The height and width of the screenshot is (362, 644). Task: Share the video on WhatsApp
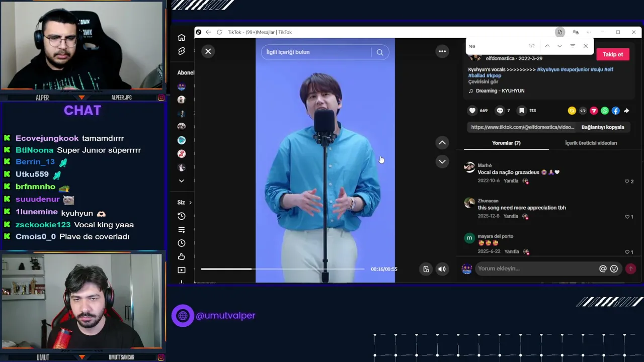(x=605, y=111)
